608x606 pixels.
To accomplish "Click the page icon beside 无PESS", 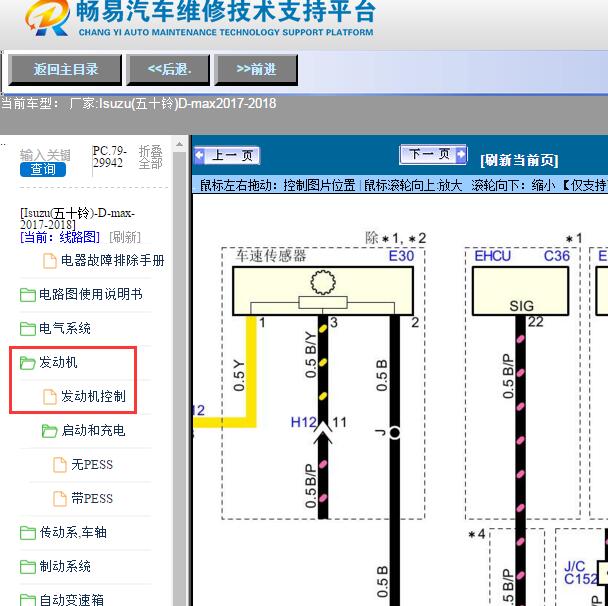I will pos(60,464).
